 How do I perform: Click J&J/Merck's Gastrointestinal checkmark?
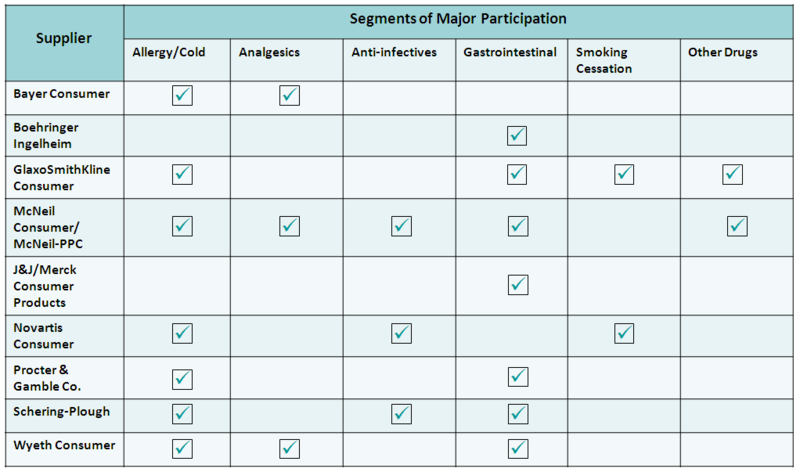(x=517, y=285)
